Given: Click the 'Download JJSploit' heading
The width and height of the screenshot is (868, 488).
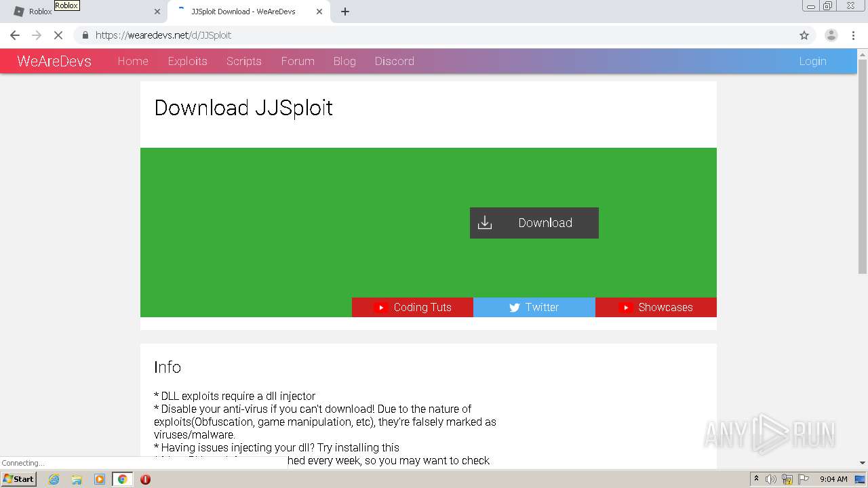Looking at the screenshot, I should click(x=243, y=108).
